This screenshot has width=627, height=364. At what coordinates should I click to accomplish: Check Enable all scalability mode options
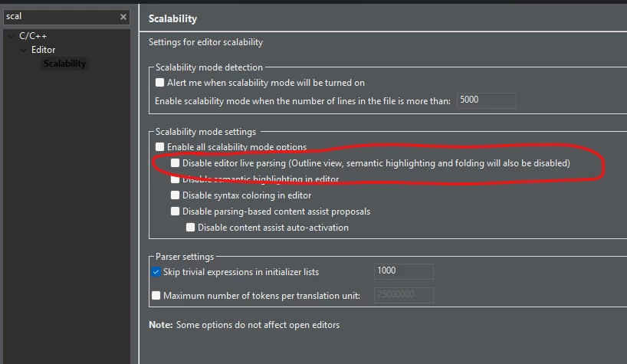159,146
